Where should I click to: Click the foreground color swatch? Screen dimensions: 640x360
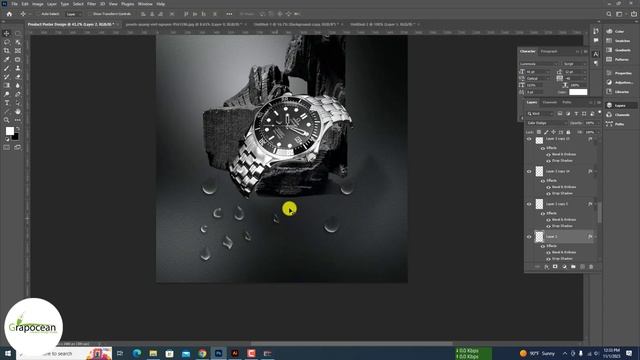9,131
